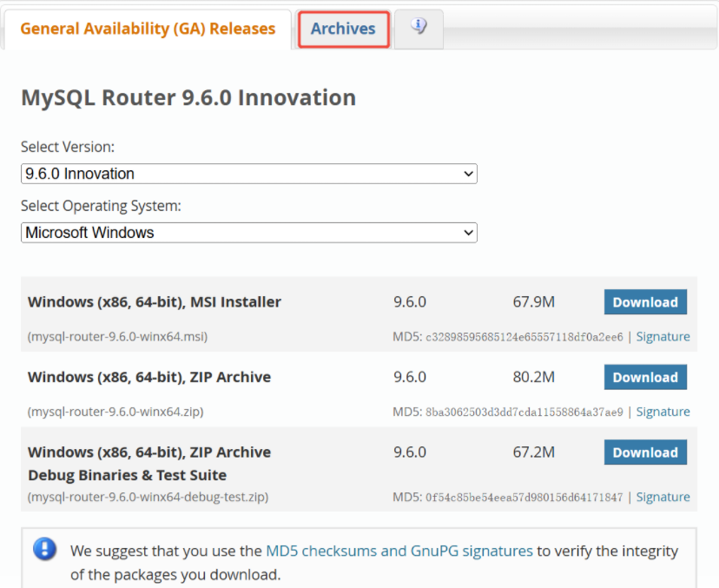Click the MySQL Router 9.6.0 Innovation heading

pyautogui.click(x=188, y=97)
